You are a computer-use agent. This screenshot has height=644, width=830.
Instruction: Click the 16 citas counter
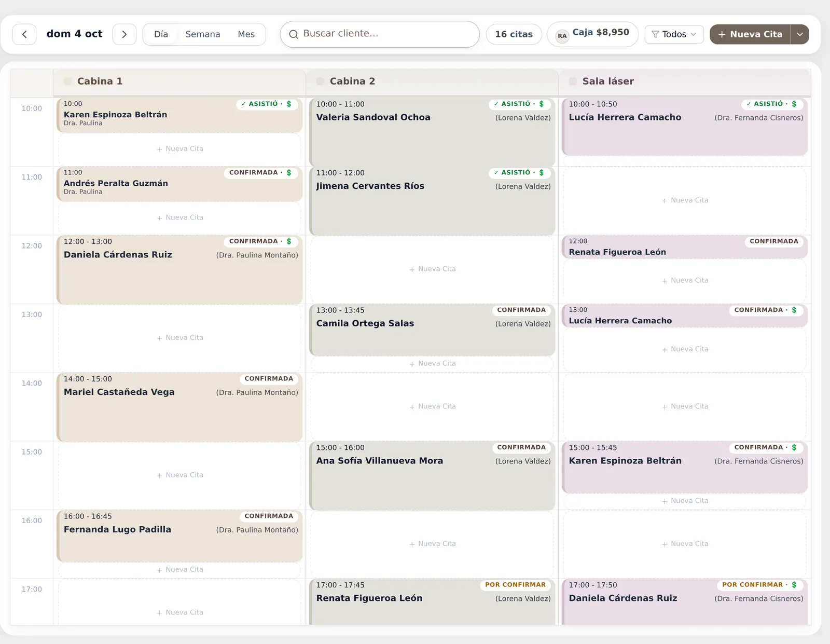[514, 34]
